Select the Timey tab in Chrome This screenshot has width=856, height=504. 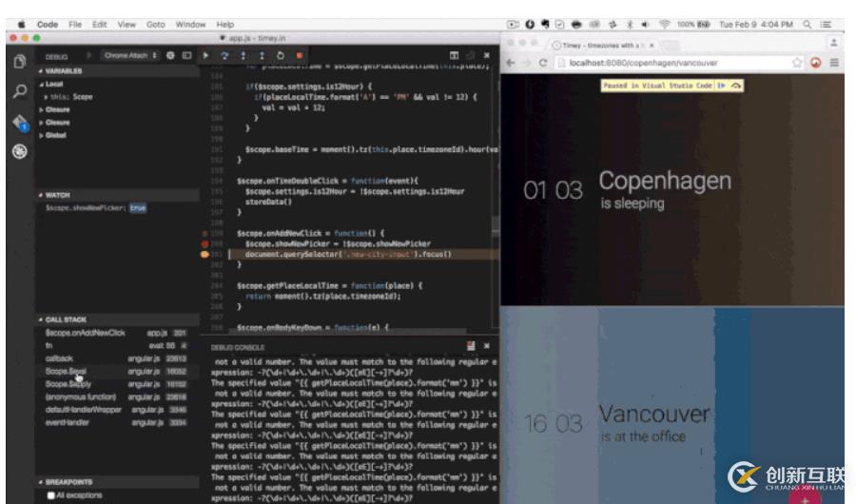point(603,46)
